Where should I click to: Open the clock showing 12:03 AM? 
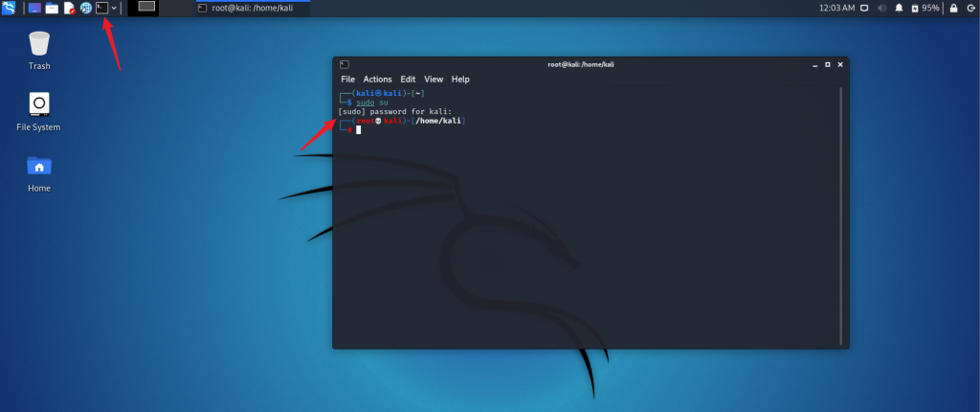836,8
